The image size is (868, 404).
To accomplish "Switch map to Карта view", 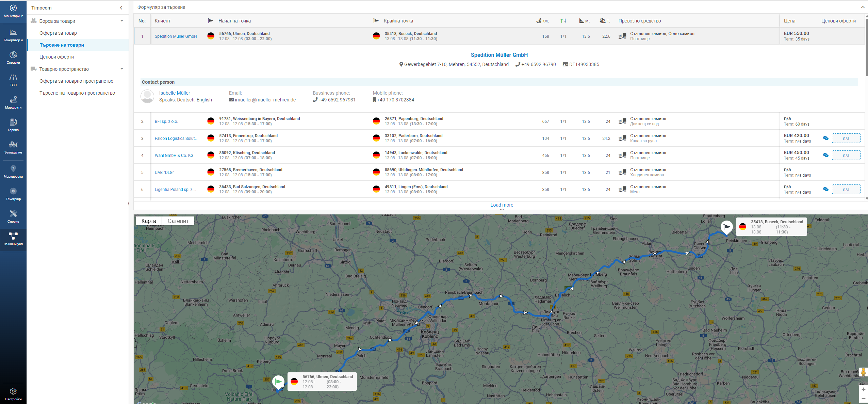I will pyautogui.click(x=149, y=221).
